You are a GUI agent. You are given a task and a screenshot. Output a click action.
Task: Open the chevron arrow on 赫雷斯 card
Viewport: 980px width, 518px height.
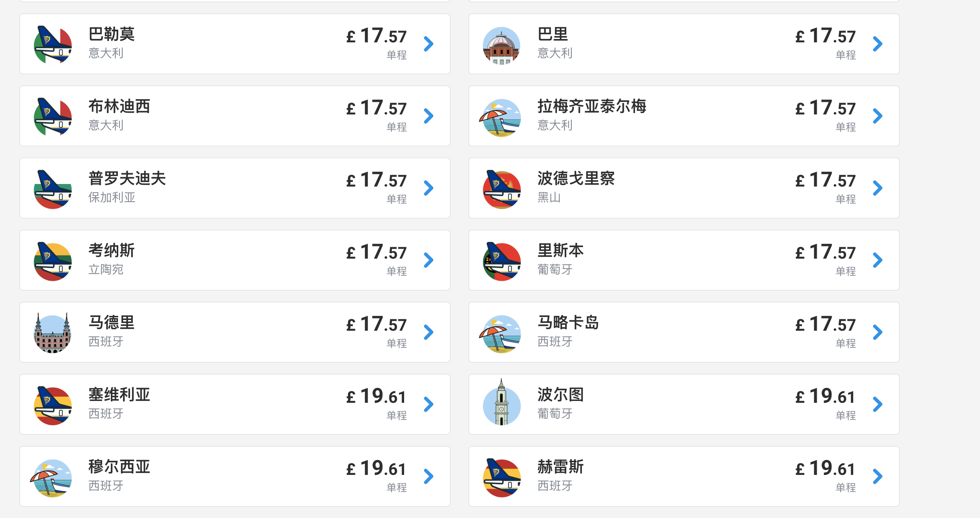pos(878,476)
